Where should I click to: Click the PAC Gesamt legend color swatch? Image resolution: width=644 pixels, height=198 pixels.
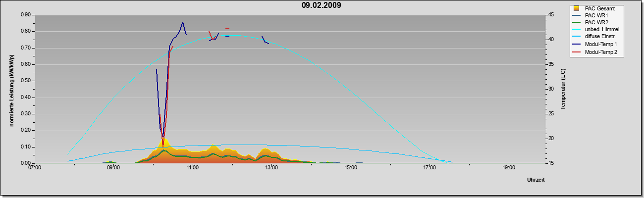(576, 8)
